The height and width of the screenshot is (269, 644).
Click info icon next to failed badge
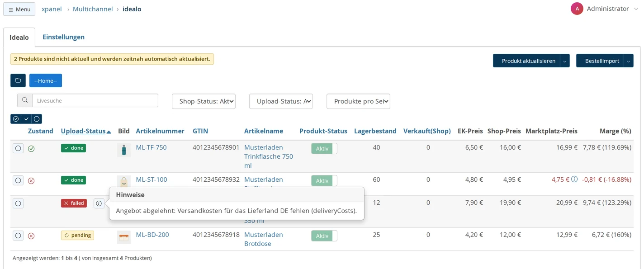[x=99, y=203]
